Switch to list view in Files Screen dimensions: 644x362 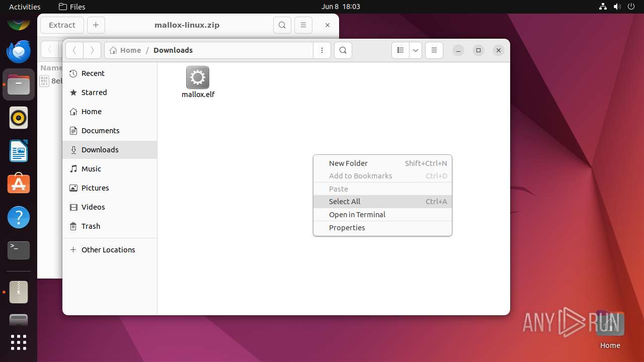(400, 50)
